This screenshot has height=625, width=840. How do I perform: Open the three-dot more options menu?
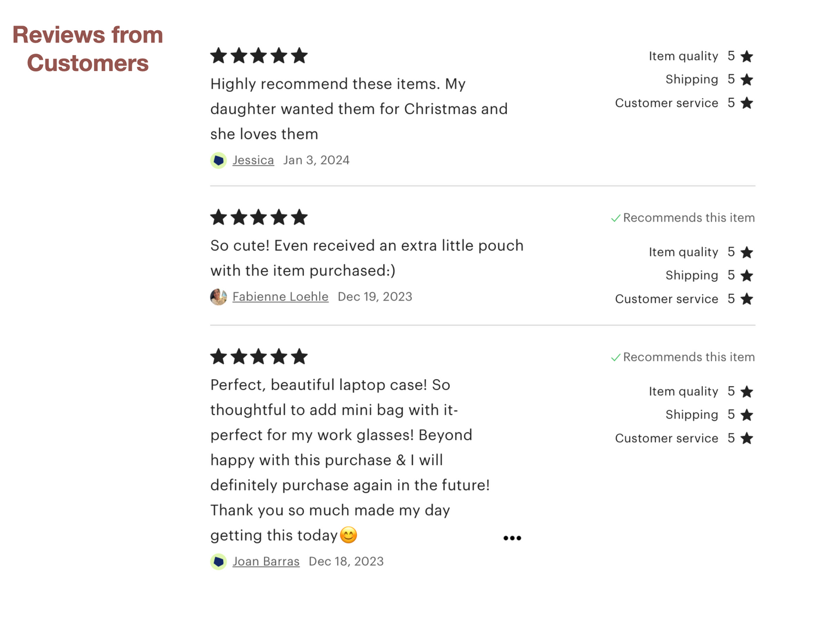[x=512, y=538]
